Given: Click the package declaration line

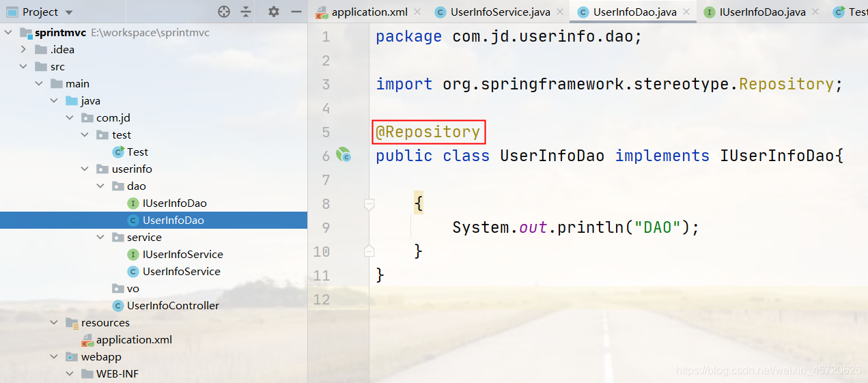Looking at the screenshot, I should click(x=509, y=36).
